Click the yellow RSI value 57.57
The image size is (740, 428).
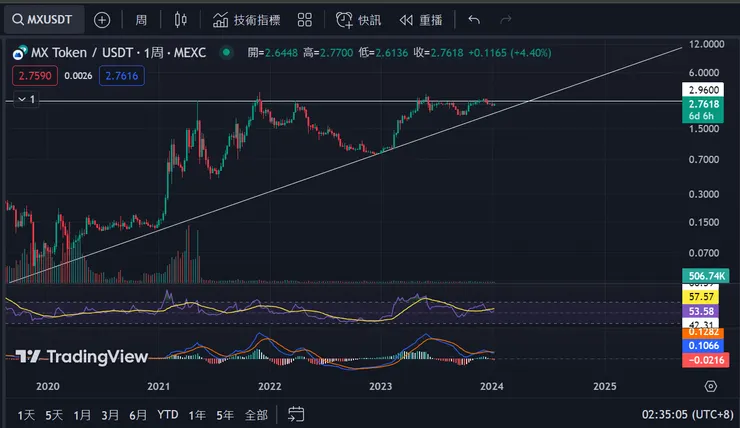pyautogui.click(x=700, y=297)
